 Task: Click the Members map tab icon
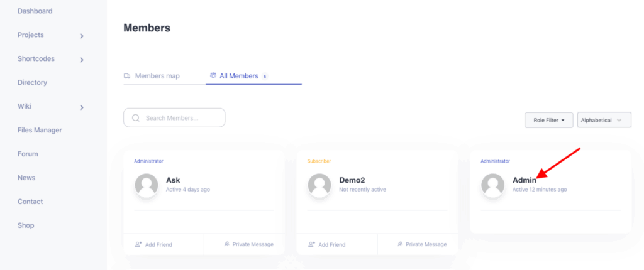coord(128,76)
